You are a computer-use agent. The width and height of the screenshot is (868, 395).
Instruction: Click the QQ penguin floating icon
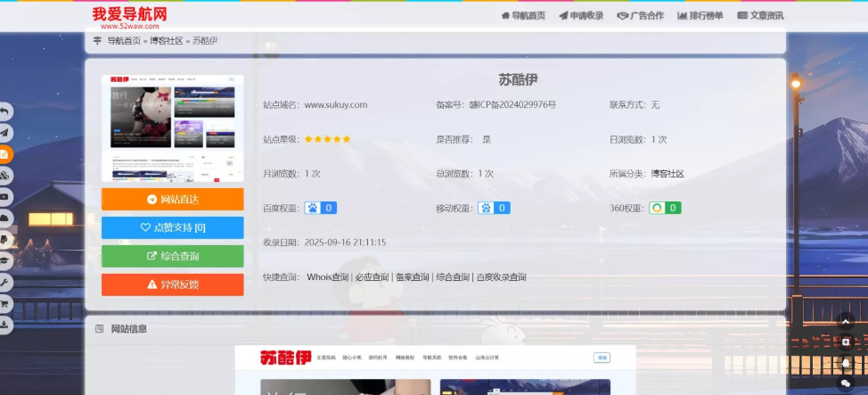point(846,363)
